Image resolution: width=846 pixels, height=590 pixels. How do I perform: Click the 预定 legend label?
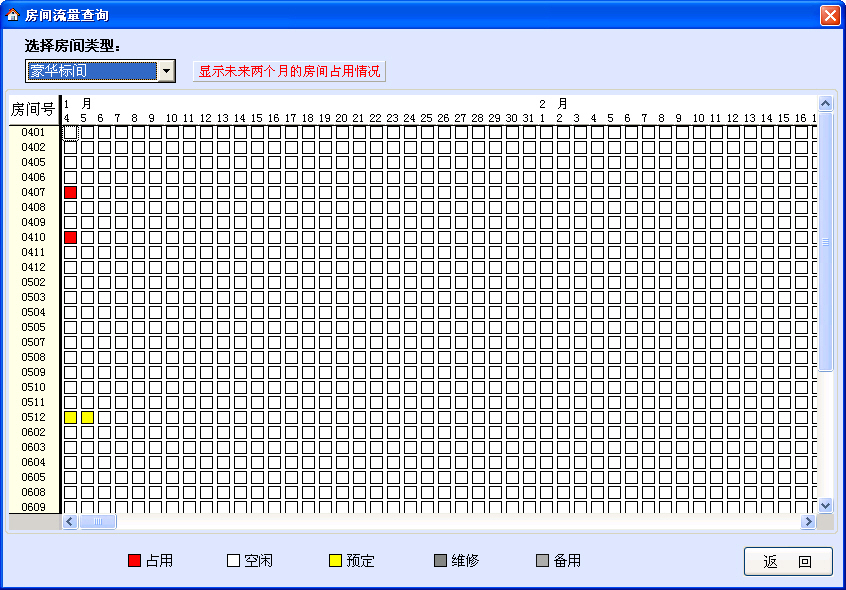click(360, 561)
